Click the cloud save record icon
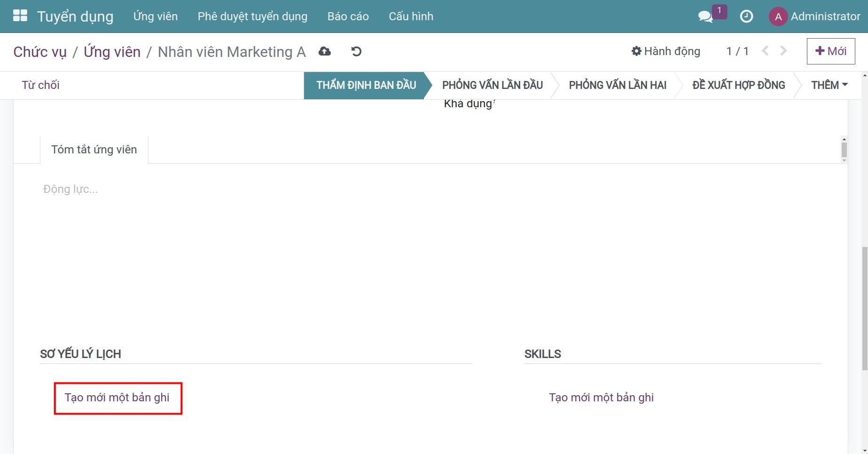This screenshot has width=868, height=454. tap(324, 51)
